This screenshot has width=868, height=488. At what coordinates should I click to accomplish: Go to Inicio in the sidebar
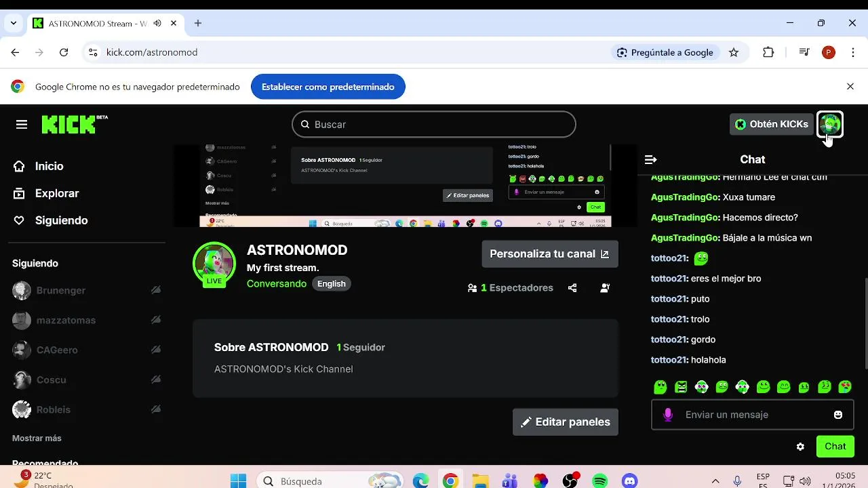(x=49, y=166)
